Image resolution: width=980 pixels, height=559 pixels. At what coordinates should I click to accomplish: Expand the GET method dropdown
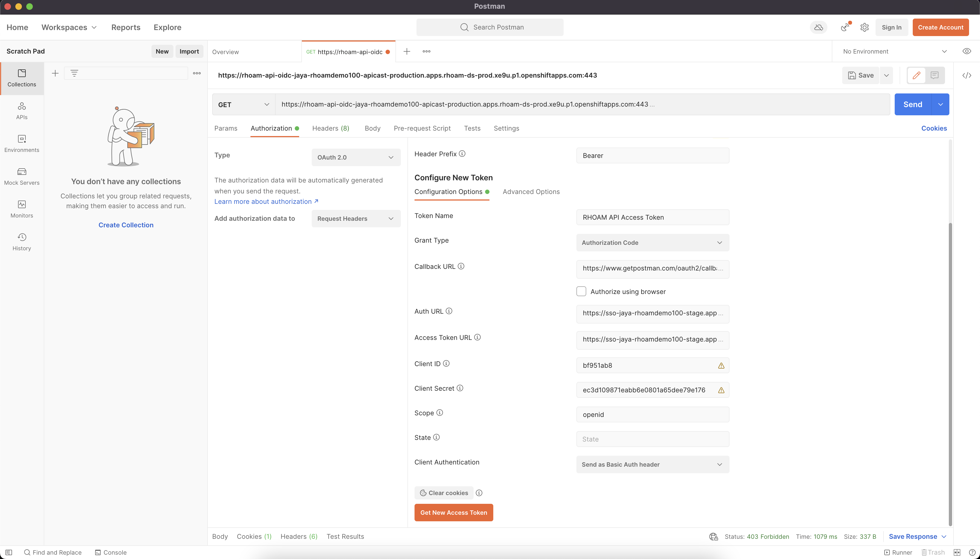[243, 104]
